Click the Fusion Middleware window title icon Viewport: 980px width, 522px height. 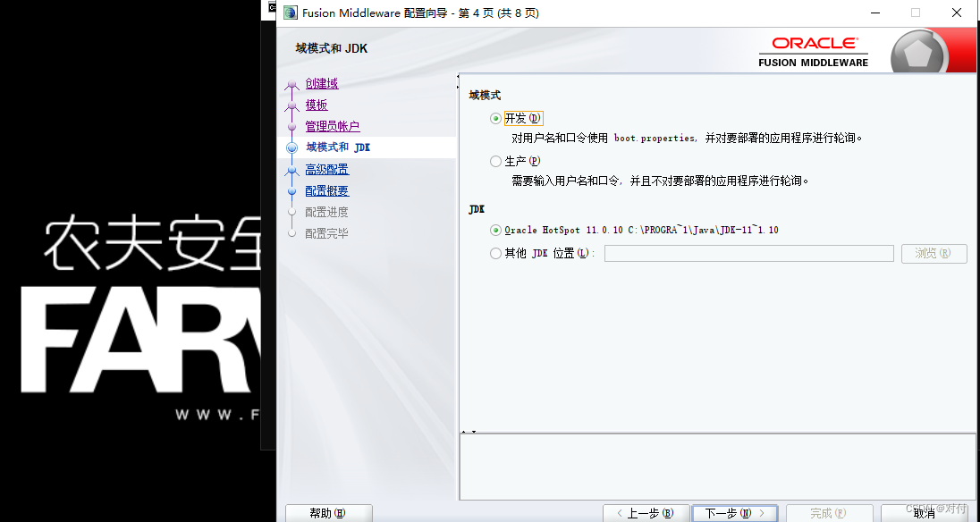[x=290, y=13]
